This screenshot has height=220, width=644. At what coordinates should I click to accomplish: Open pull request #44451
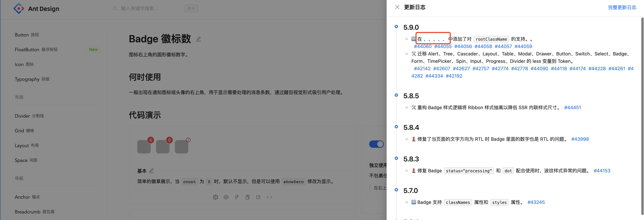(573, 107)
